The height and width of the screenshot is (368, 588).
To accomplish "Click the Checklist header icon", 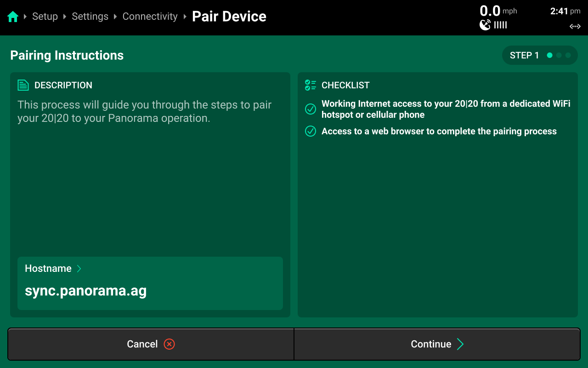I will [x=311, y=85].
